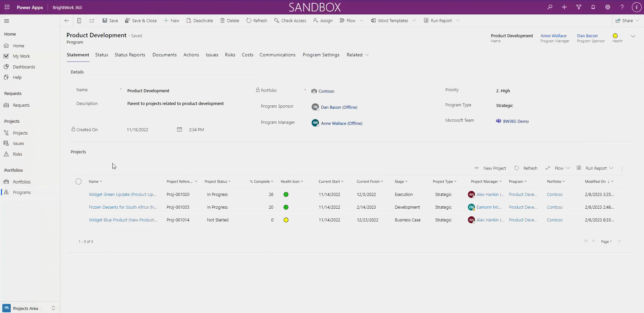The height and width of the screenshot is (313, 644).
Task: Click Save & Close
Action: point(141,20)
